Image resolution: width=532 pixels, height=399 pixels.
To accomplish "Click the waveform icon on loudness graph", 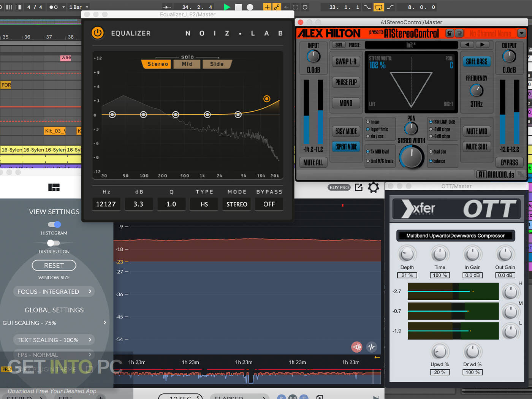I will tap(372, 347).
